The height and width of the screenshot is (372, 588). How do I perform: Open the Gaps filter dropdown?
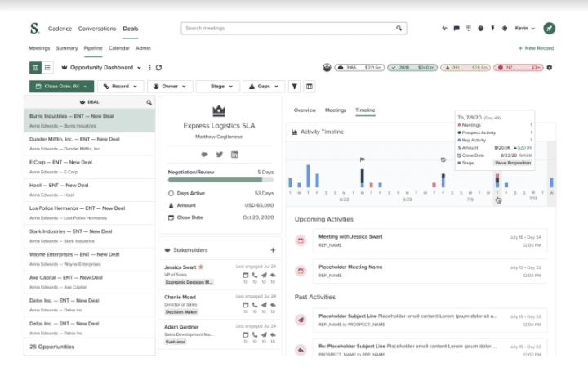pos(264,87)
